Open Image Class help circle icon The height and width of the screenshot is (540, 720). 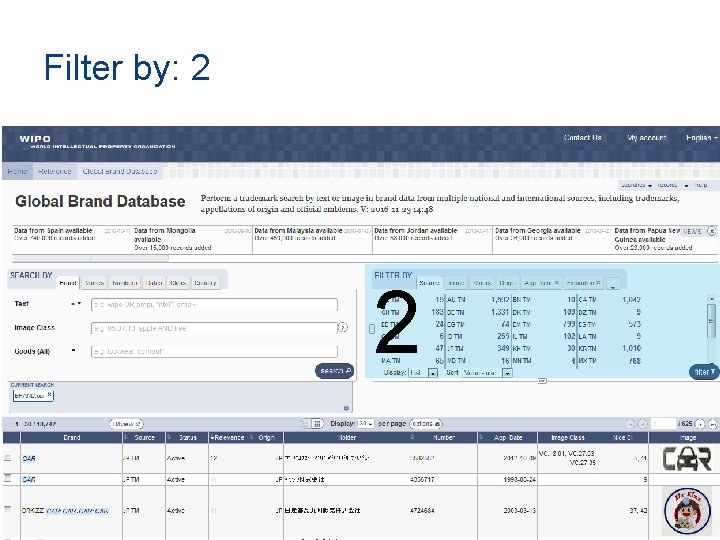[343, 328]
